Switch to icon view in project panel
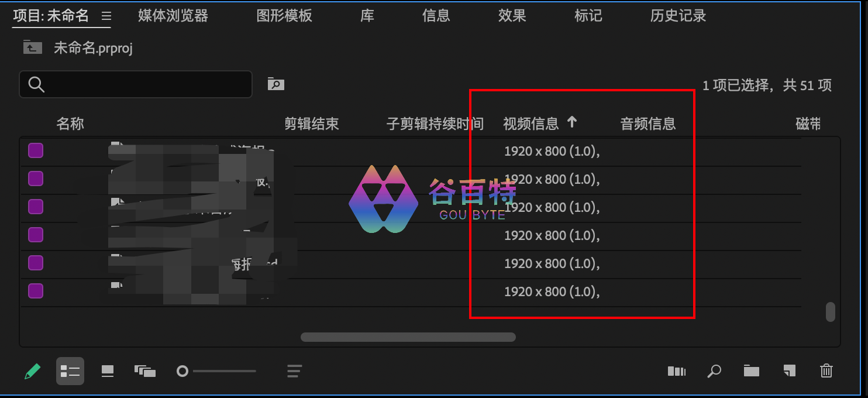This screenshot has width=868, height=398. pos(108,371)
